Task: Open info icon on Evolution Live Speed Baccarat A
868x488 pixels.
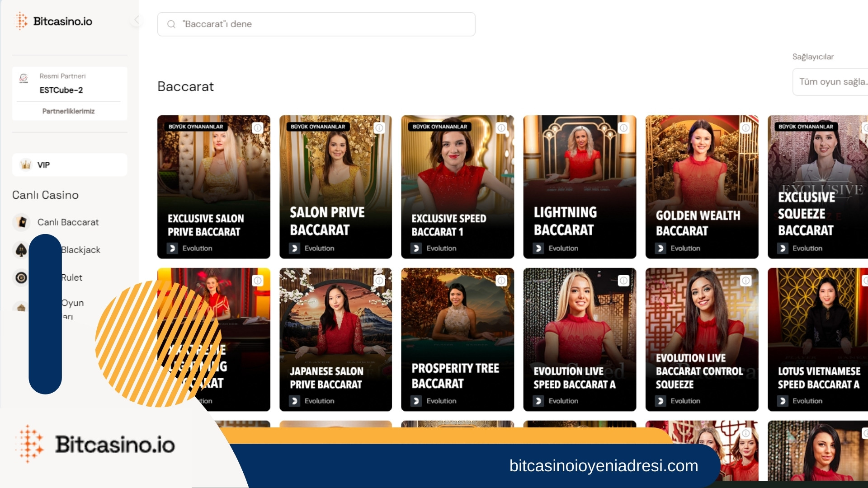Action: pos(623,281)
